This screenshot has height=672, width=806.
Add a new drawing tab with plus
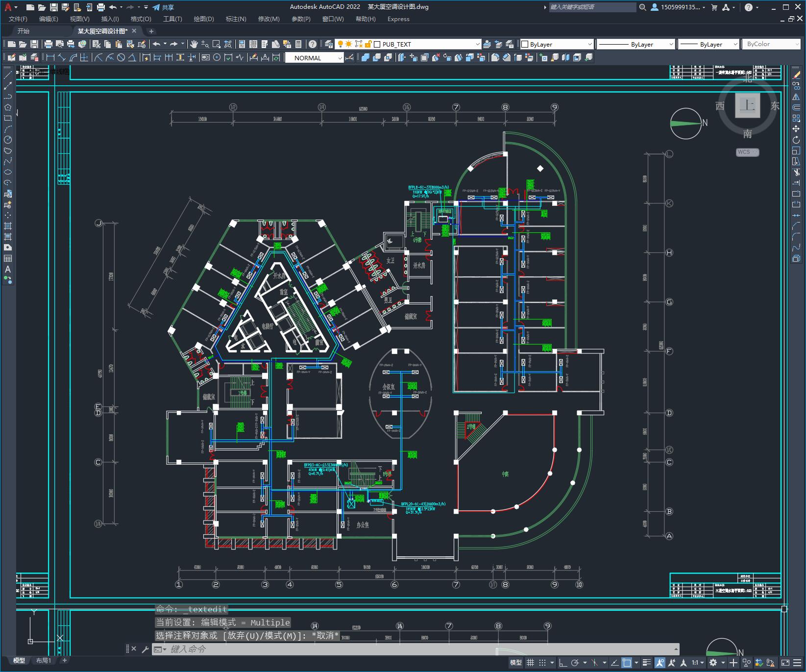coord(151,31)
